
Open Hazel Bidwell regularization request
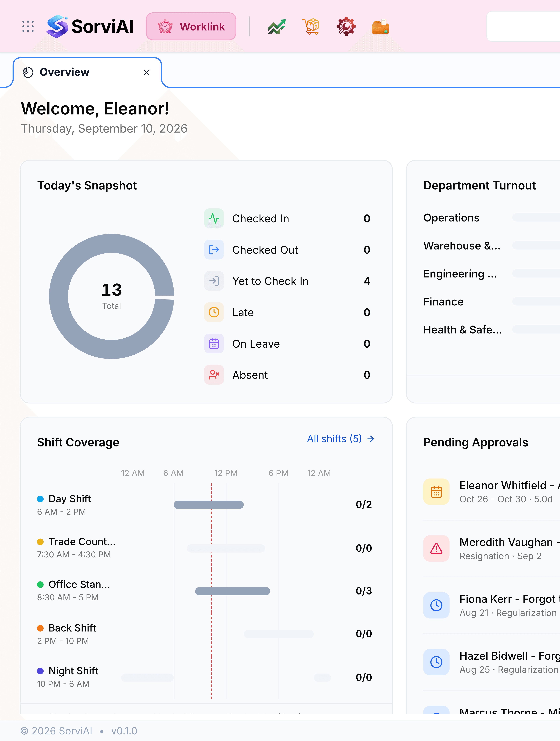click(x=492, y=662)
